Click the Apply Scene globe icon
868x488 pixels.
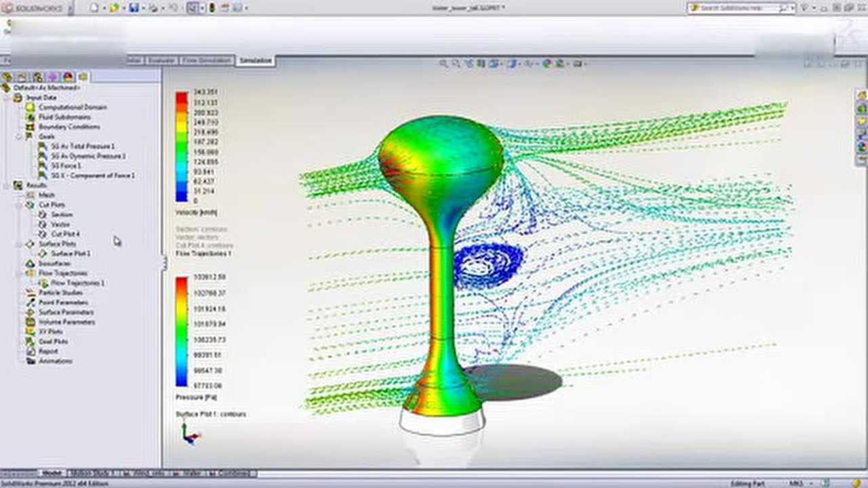coord(545,63)
